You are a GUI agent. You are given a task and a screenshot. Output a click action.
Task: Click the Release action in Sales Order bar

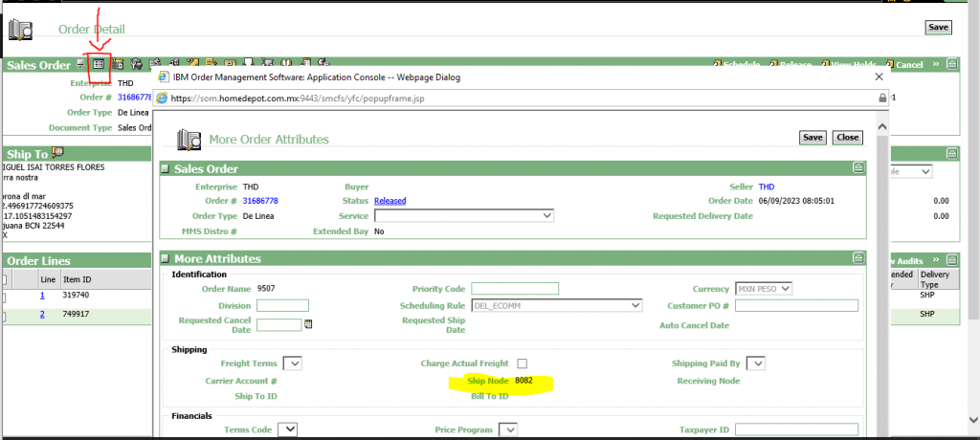click(790, 64)
